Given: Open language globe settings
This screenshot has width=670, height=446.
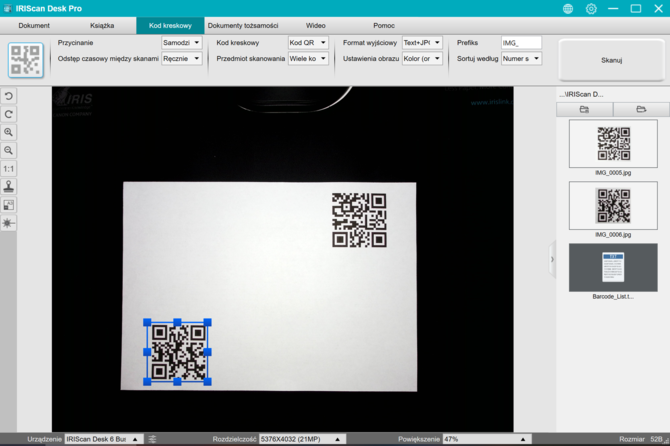Looking at the screenshot, I should (568, 9).
